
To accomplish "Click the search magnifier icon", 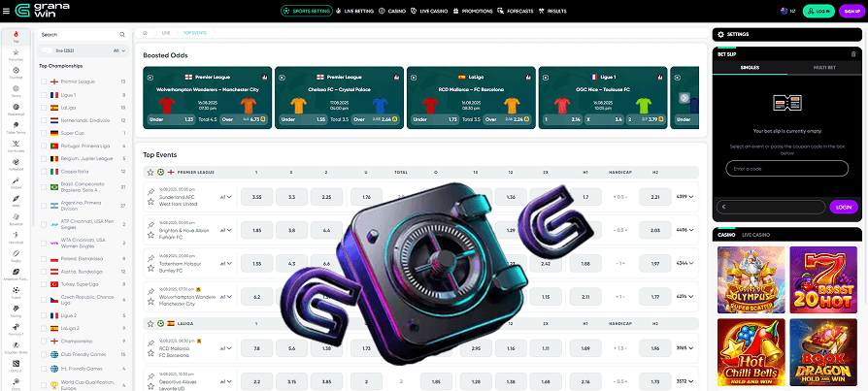I will 122,34.
